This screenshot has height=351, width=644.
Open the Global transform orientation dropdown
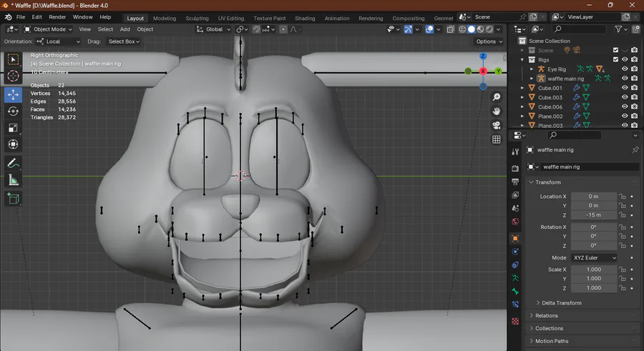(213, 29)
